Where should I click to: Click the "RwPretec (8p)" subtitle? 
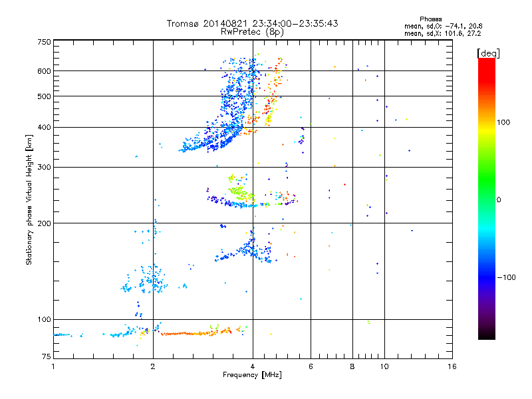tap(252, 32)
